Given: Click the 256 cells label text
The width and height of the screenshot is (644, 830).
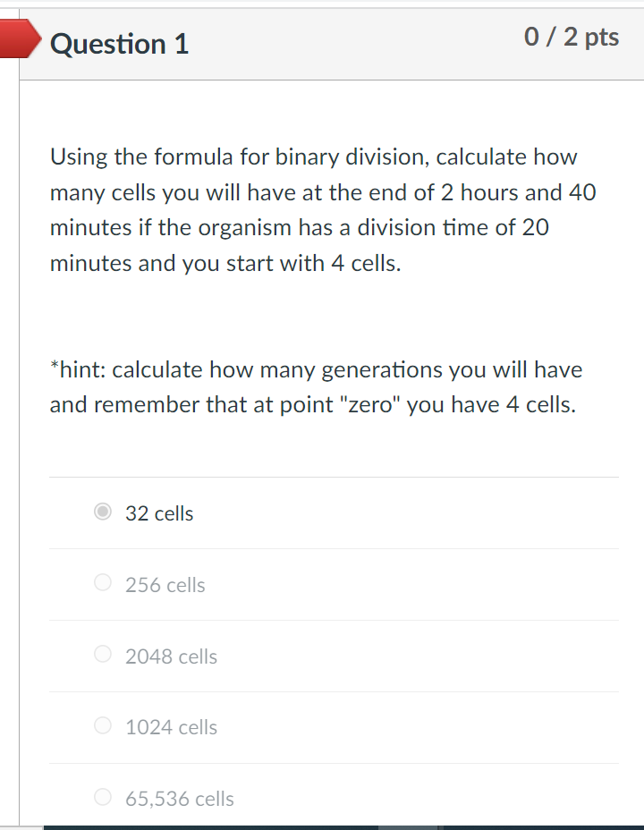Looking at the screenshot, I should point(165,585).
